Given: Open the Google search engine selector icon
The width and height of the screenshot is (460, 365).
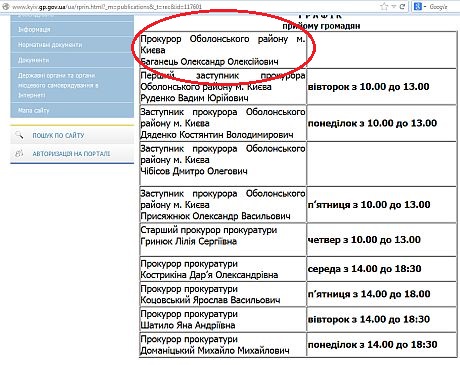Looking at the screenshot, I should click(x=417, y=6).
